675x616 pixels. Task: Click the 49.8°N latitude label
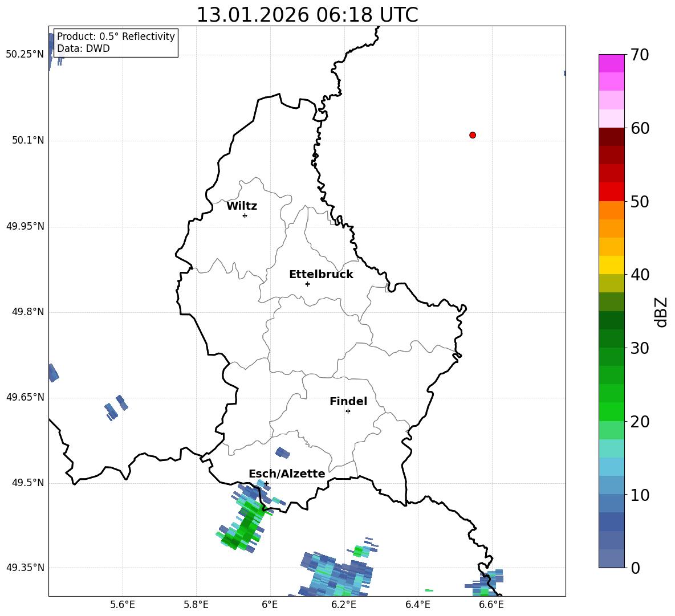(x=27, y=312)
